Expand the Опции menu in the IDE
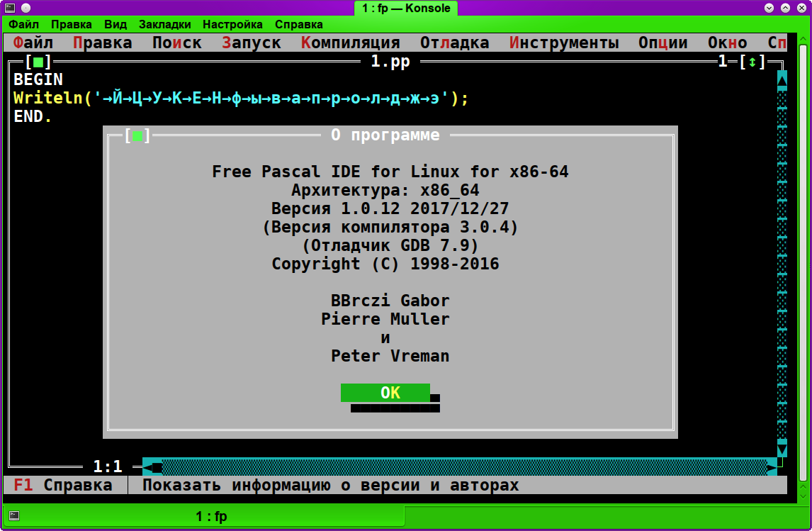Screen dimensions: 812x531 [x=662, y=43]
